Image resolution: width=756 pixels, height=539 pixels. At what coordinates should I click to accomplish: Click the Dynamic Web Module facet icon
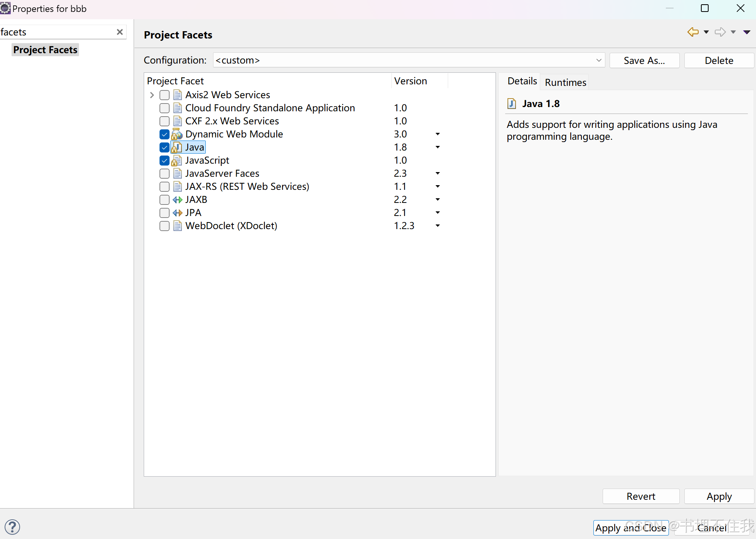click(177, 134)
